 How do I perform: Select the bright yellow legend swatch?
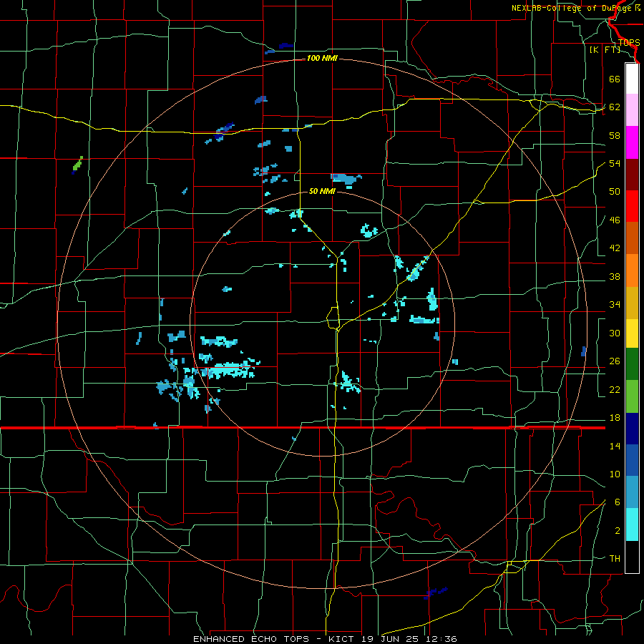[x=632, y=333]
